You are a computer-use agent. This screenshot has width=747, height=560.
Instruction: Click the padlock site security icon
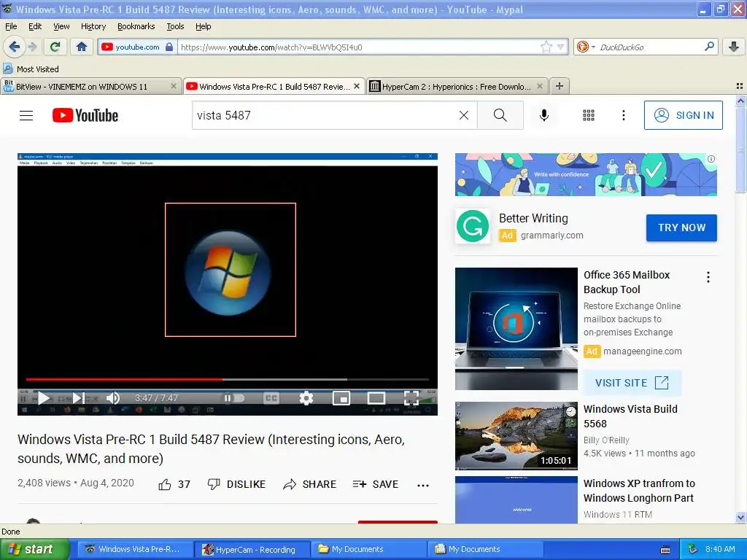pyautogui.click(x=169, y=47)
